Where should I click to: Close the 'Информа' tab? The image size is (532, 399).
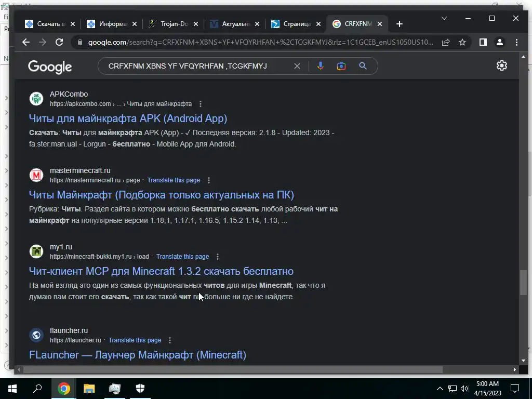pyautogui.click(x=135, y=24)
